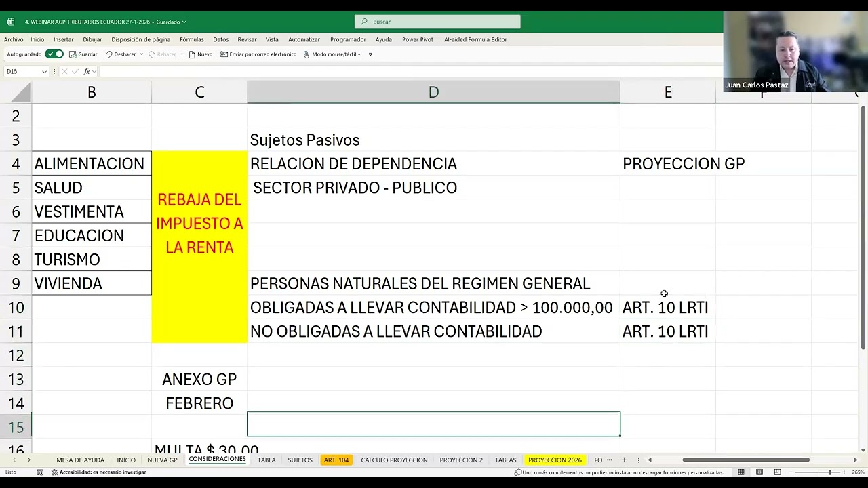
Task: Click cell FEBRERO
Action: [x=199, y=403]
